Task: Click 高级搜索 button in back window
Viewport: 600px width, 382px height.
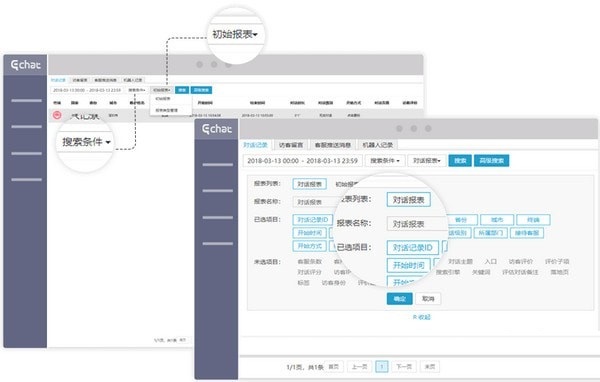Action: [x=201, y=90]
